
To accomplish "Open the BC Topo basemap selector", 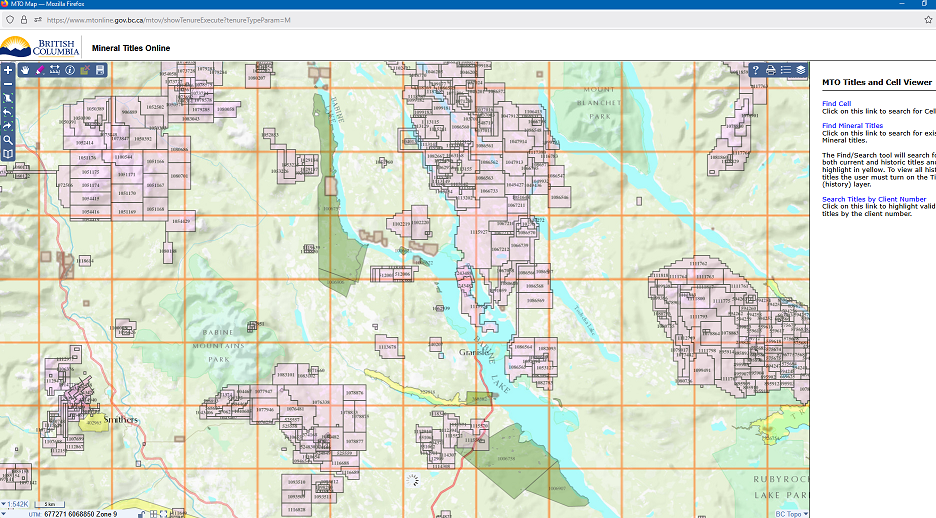I will [x=791, y=514].
